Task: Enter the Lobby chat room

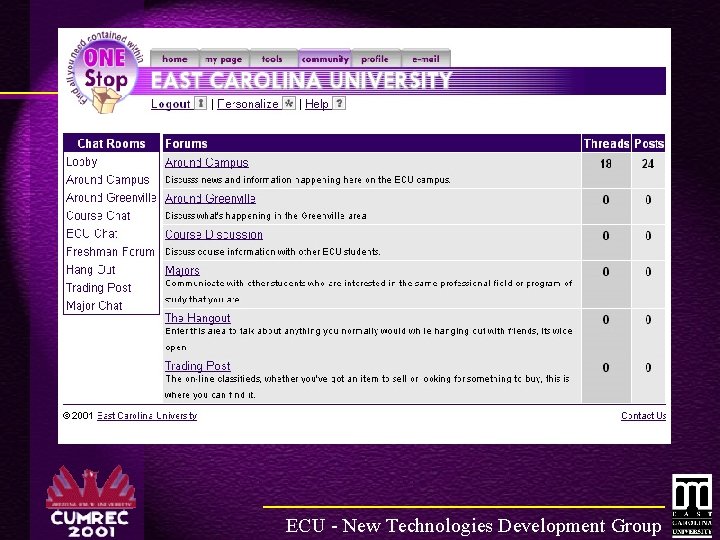Action: point(82,162)
